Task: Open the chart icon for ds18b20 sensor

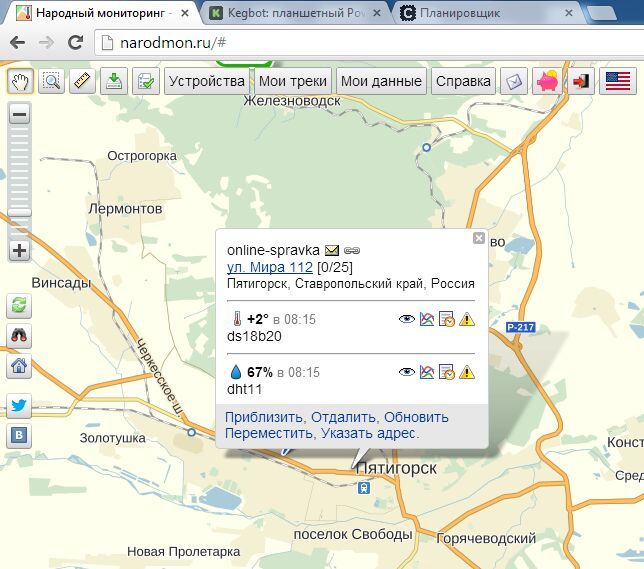Action: [x=427, y=319]
